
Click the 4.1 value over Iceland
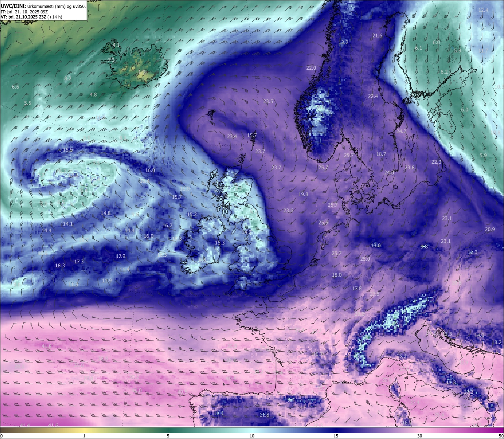[116, 45]
